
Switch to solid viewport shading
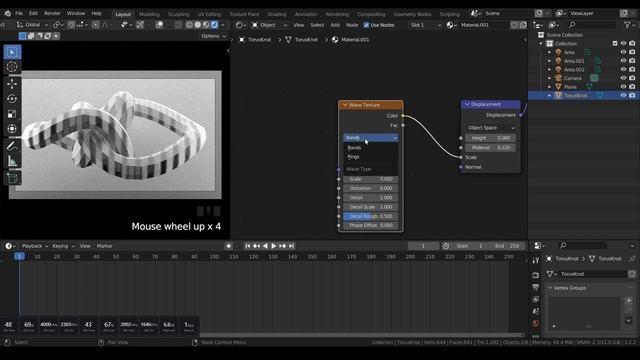coord(198,25)
